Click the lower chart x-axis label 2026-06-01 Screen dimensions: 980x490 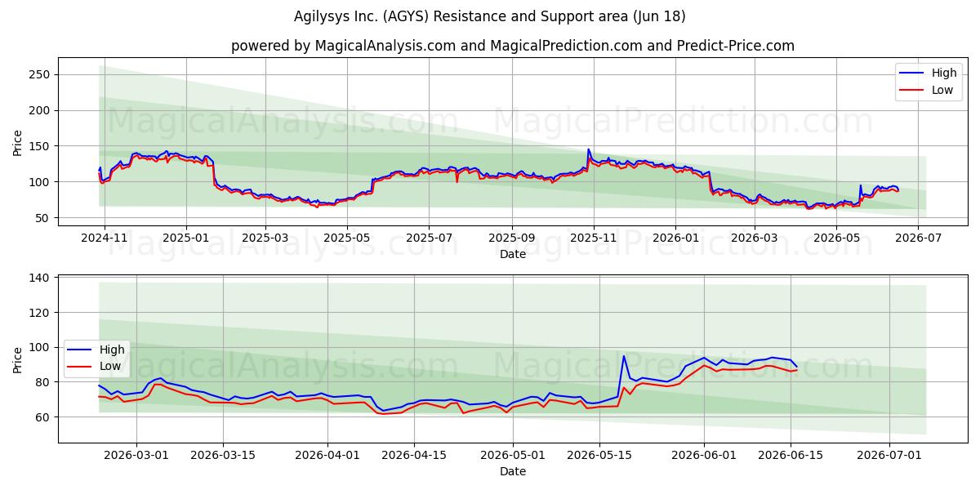705,456
